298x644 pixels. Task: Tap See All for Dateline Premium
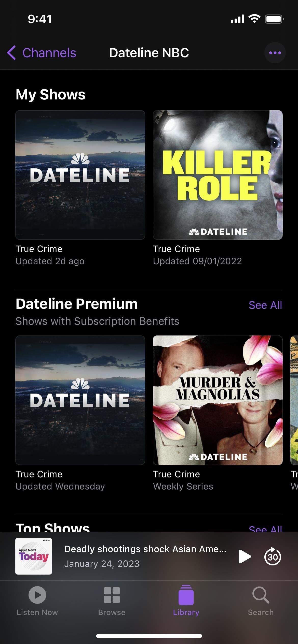[265, 305]
